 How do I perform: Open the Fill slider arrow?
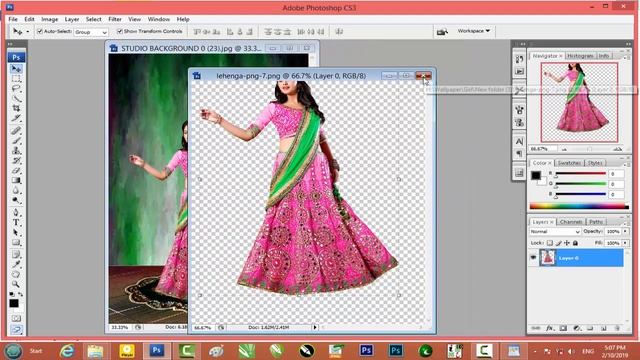point(625,243)
